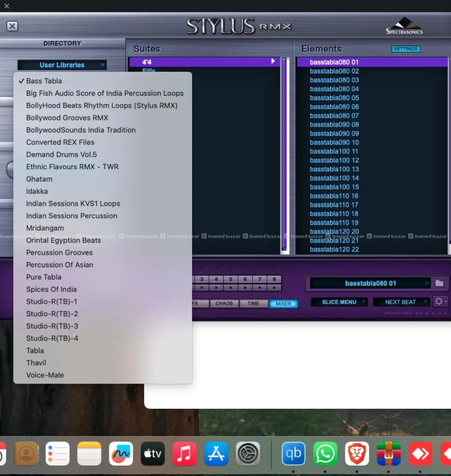This screenshot has width=451, height=476.
Task: Choose BollywoodSounds India Tradition library
Action: click(x=103, y=130)
